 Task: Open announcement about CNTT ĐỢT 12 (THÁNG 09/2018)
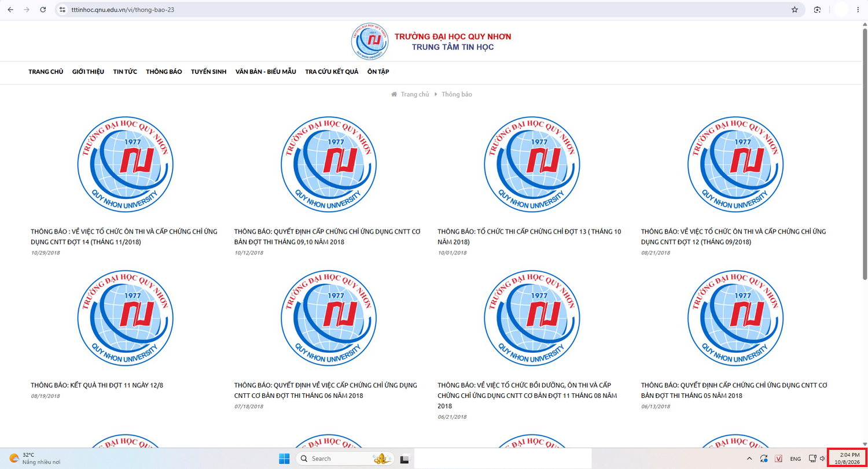pyautogui.click(x=733, y=237)
